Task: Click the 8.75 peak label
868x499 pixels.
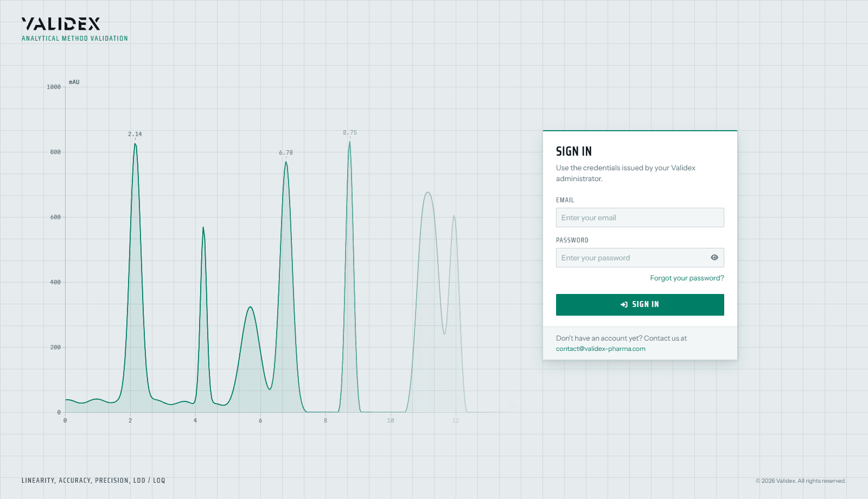Action: [350, 132]
